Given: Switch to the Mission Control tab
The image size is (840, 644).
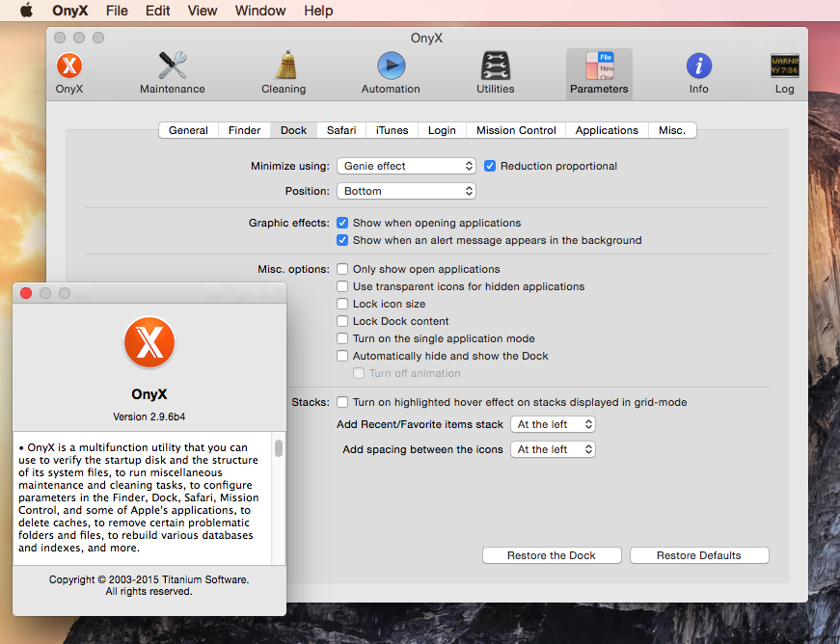Looking at the screenshot, I should pos(516,130).
